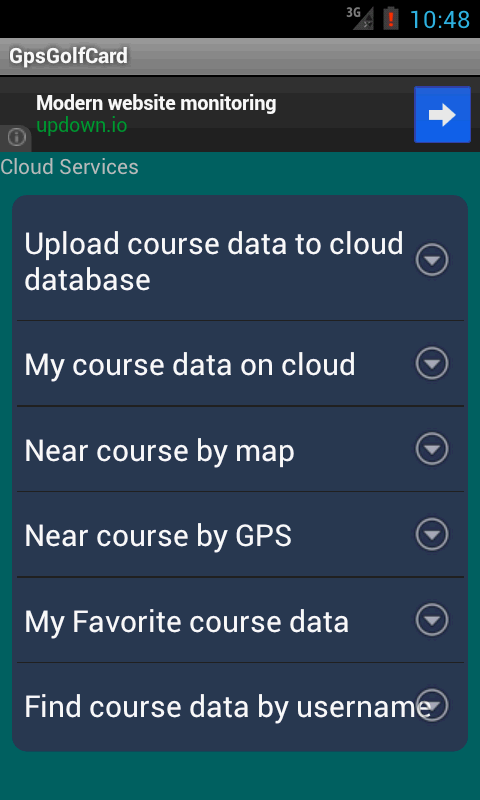Expand arrow beside My course data on cloud
The image size is (480, 800).
(x=432, y=363)
